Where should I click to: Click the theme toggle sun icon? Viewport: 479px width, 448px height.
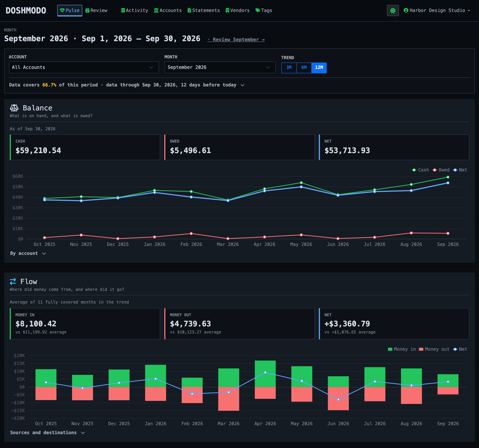coord(393,11)
